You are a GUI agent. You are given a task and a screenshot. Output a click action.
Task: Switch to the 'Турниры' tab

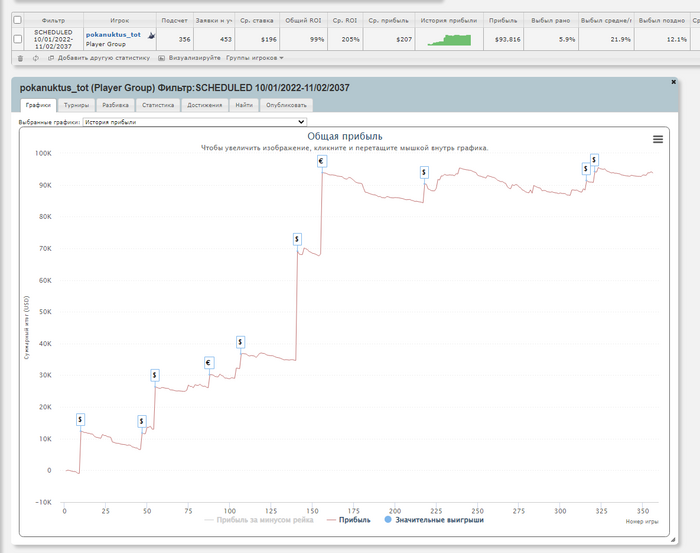tap(76, 105)
